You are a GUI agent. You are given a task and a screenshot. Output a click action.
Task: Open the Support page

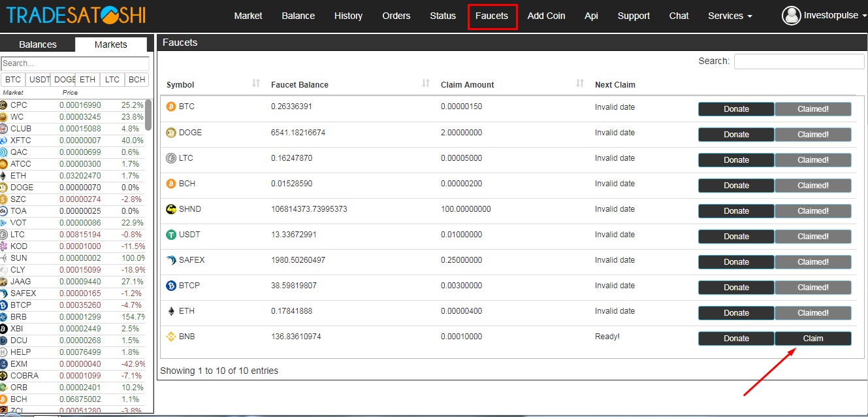pos(634,16)
